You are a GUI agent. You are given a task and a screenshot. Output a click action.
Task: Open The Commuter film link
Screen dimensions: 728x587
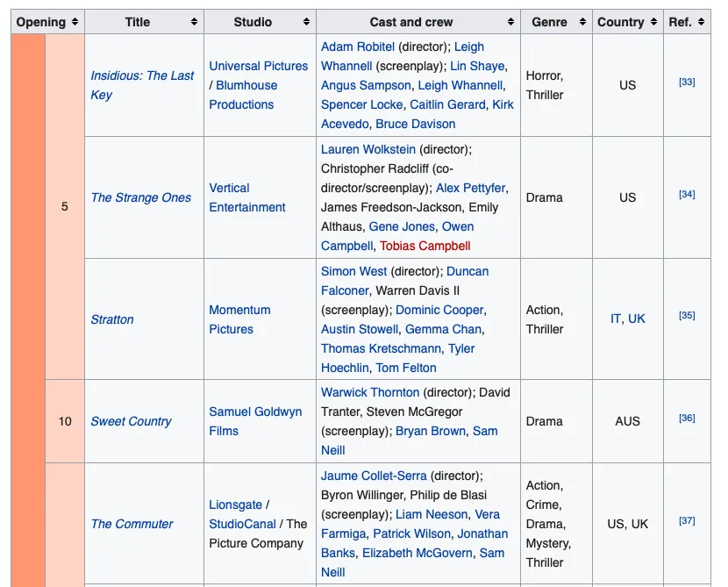pyautogui.click(x=132, y=524)
